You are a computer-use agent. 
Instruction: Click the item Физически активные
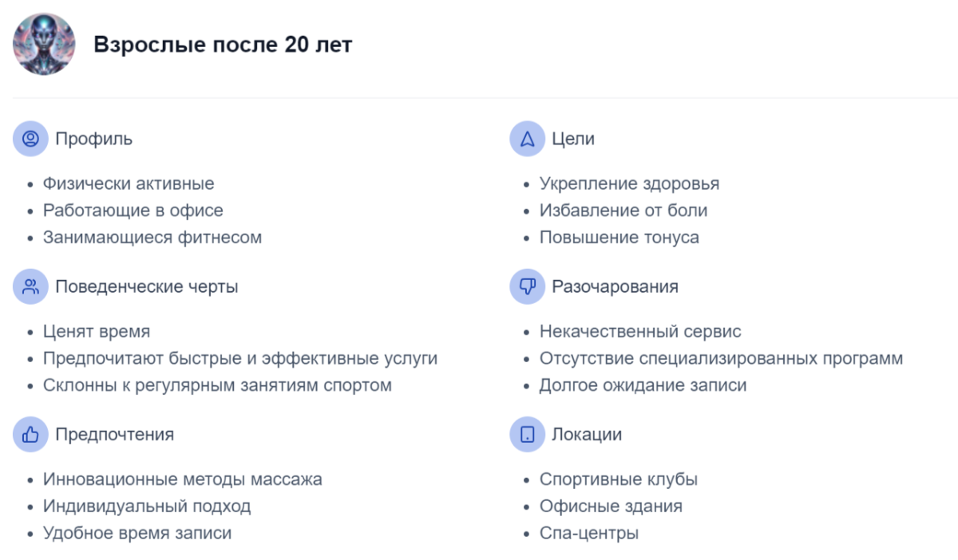point(129,183)
